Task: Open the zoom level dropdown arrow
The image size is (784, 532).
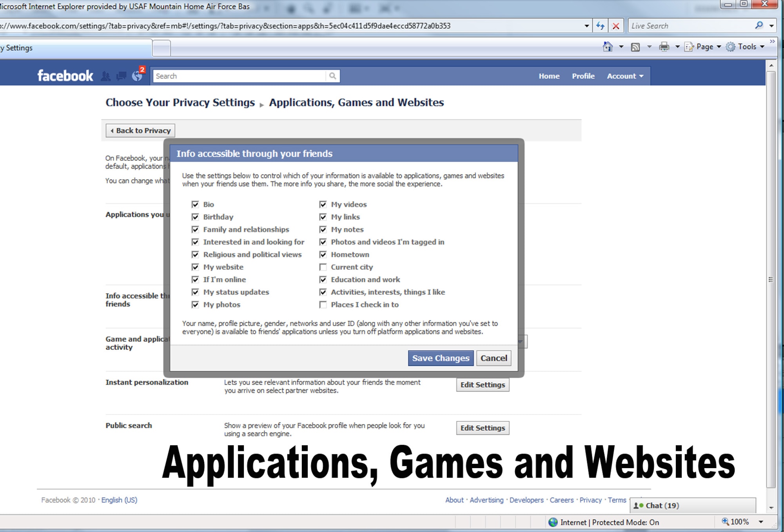Action: [761, 522]
